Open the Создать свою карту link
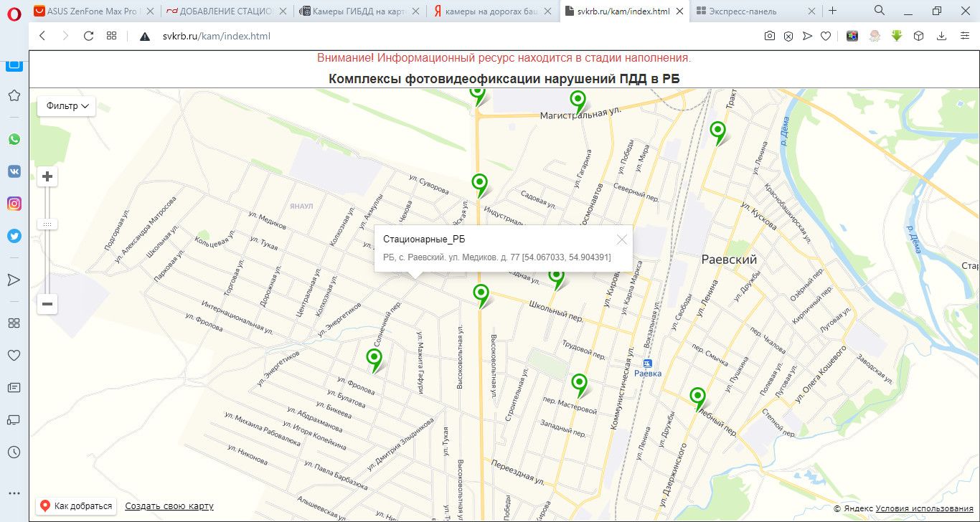The width and height of the screenshot is (980, 522). coord(169,506)
